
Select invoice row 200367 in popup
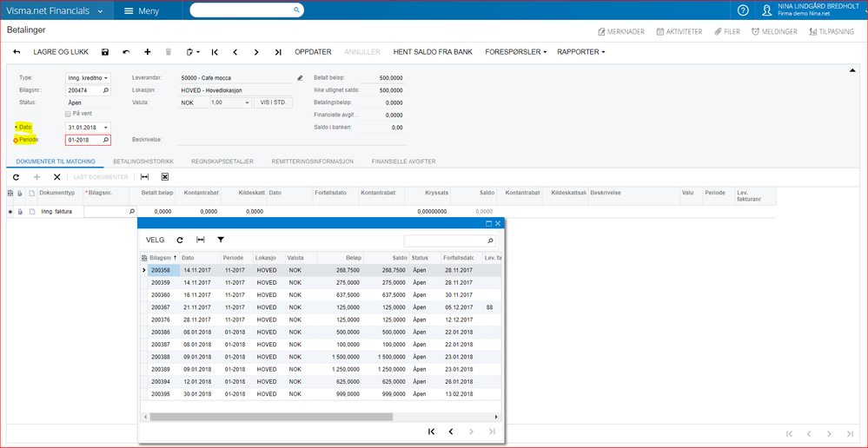point(321,307)
